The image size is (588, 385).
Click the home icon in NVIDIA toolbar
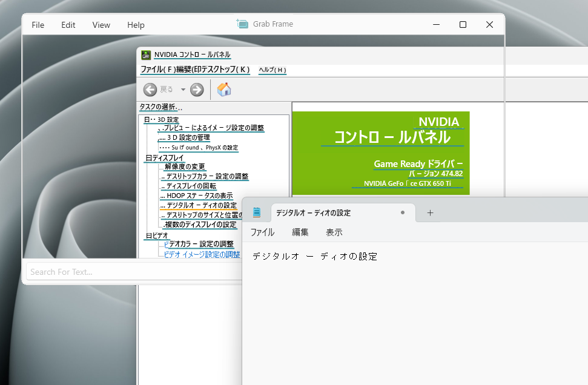224,90
